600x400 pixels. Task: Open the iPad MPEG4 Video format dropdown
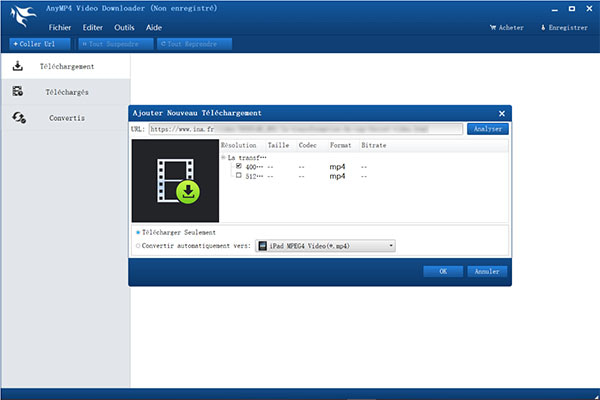391,246
